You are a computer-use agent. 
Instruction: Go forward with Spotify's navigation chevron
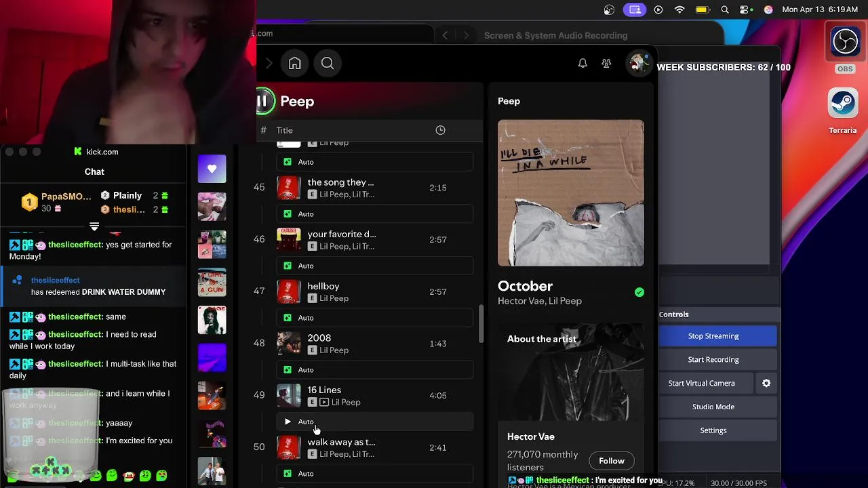269,63
